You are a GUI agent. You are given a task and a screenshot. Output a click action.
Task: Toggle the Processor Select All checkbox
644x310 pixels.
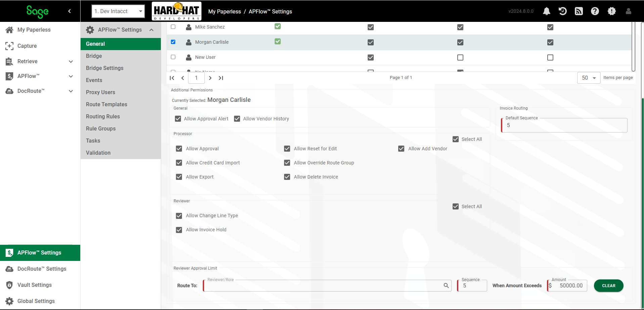click(x=456, y=139)
